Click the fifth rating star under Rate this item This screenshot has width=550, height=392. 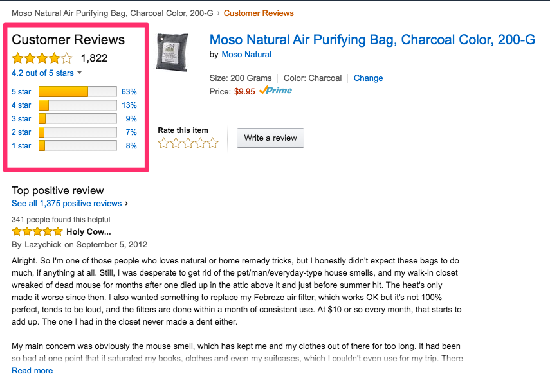point(212,143)
